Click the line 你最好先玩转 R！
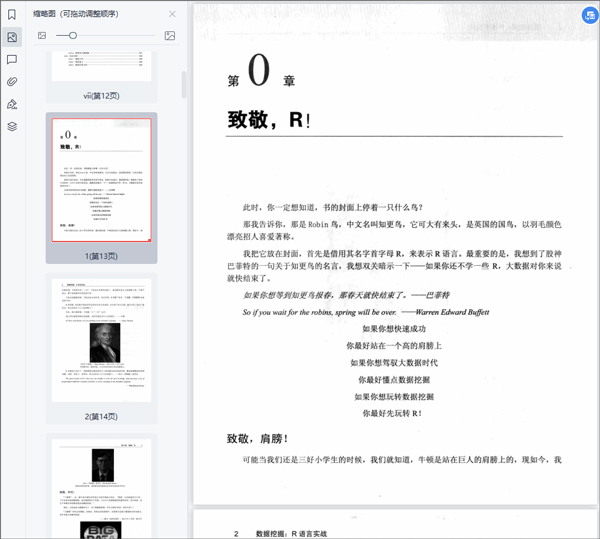The width and height of the screenshot is (600, 539). pos(392,413)
